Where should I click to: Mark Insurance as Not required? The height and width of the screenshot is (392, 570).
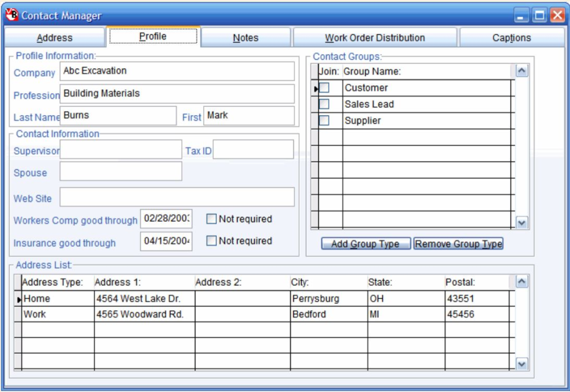click(211, 241)
